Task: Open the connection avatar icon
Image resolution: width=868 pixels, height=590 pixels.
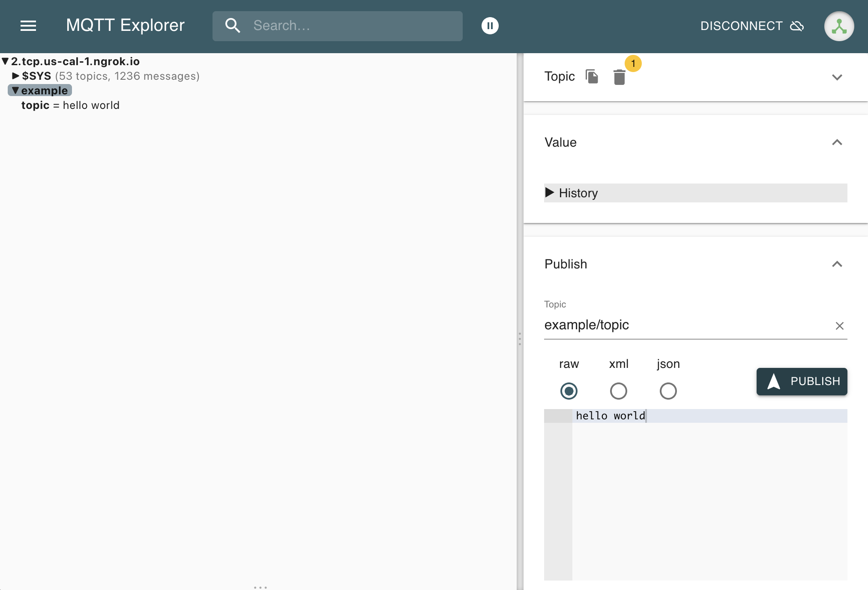Action: pyautogui.click(x=839, y=26)
